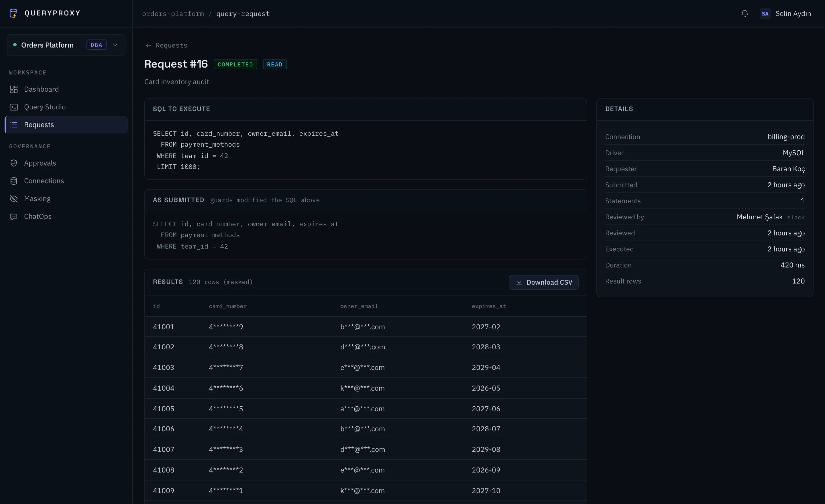Viewport: 825px width, 504px height.
Task: Click the back arrow beside Requests
Action: [x=148, y=45]
